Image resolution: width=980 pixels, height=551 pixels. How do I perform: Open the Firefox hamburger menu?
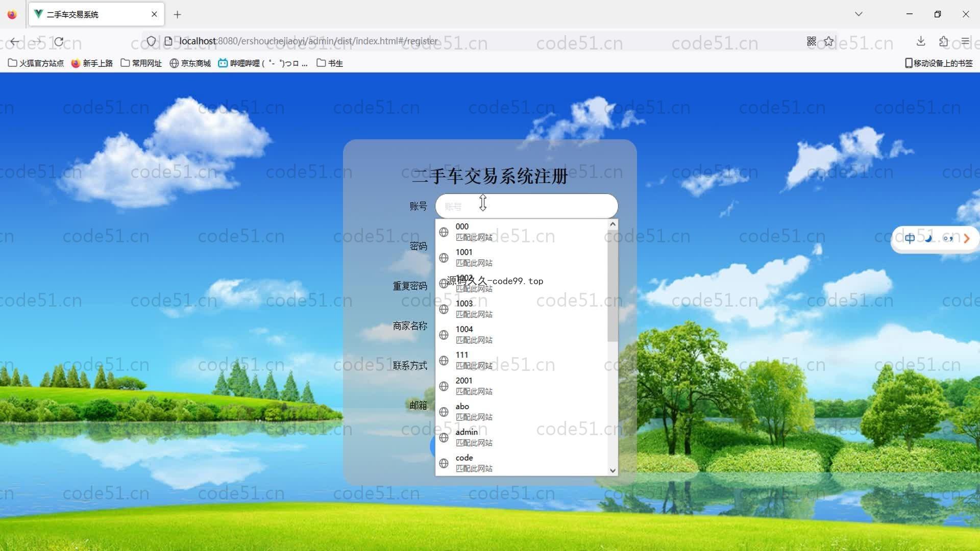[965, 41]
